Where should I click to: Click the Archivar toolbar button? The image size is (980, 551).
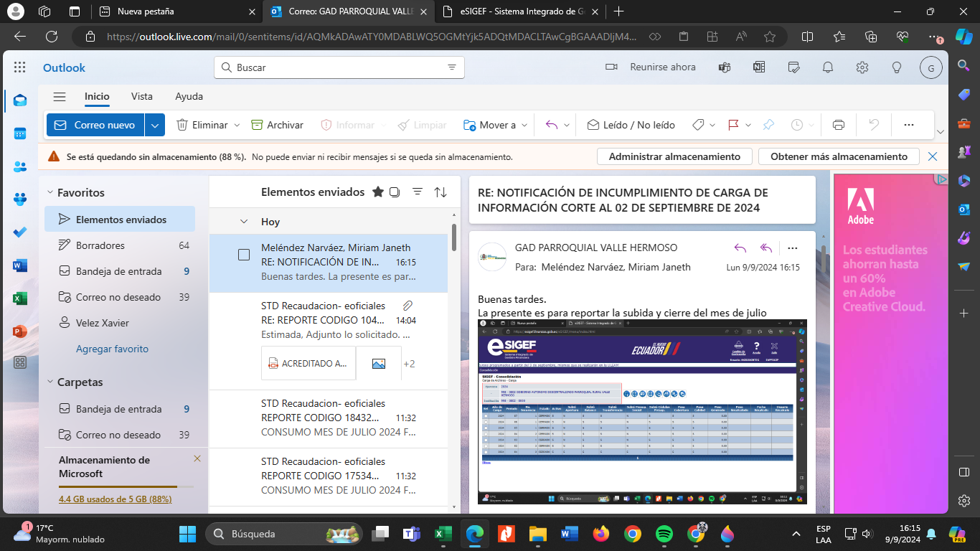278,125
